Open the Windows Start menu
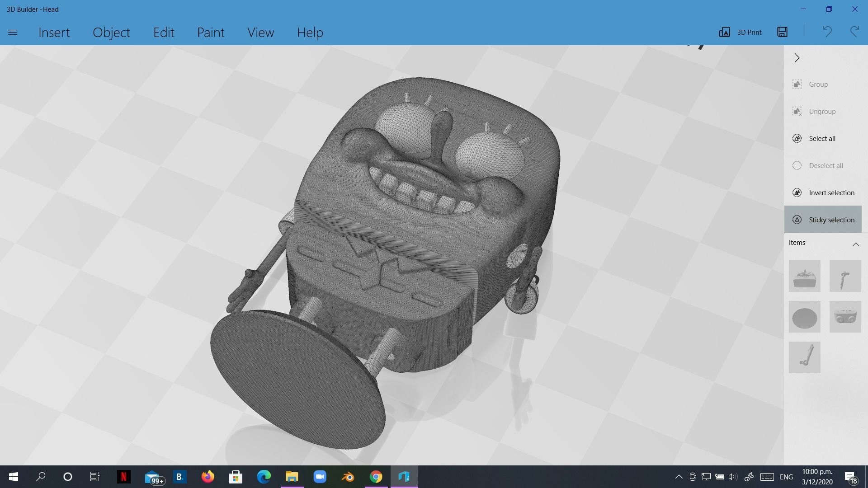The height and width of the screenshot is (488, 868). 14,477
